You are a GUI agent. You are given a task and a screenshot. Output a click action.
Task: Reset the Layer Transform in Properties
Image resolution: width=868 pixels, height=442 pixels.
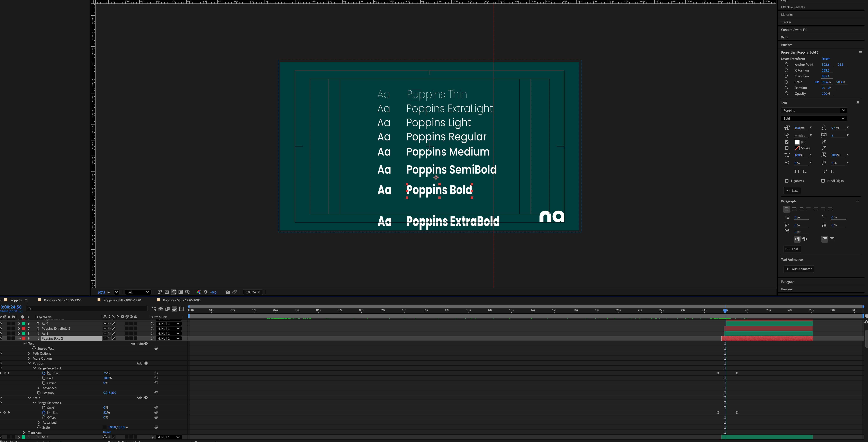click(x=826, y=59)
